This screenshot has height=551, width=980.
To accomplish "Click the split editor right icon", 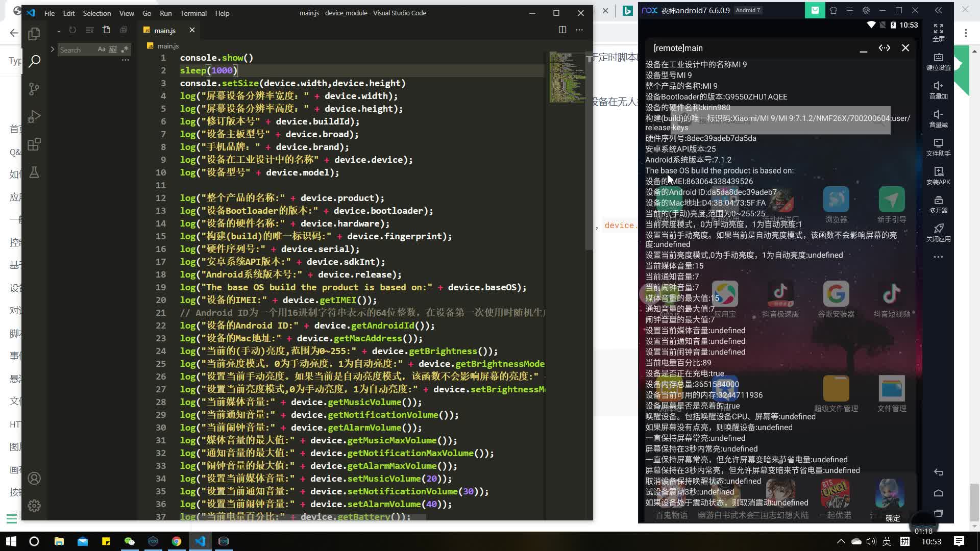I will pyautogui.click(x=562, y=30).
